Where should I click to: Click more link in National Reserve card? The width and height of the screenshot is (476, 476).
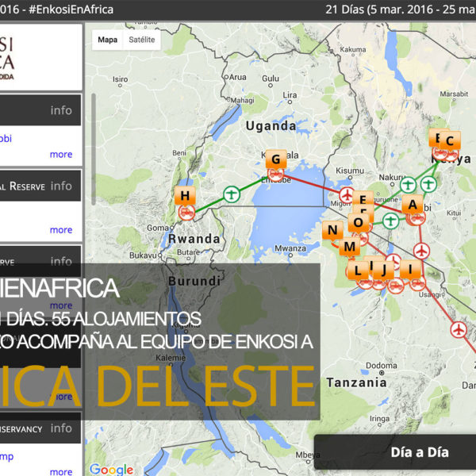[x=61, y=230]
